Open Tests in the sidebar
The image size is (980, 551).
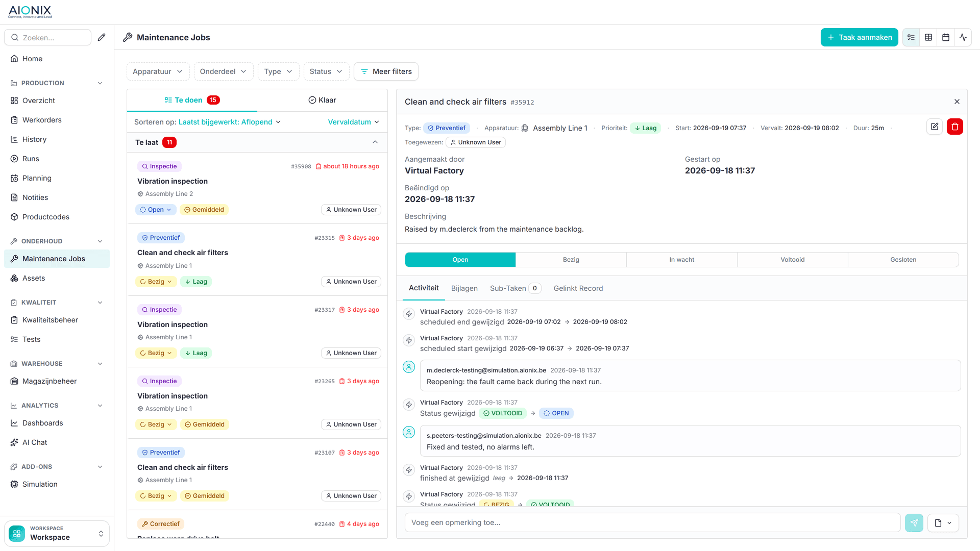(57, 339)
